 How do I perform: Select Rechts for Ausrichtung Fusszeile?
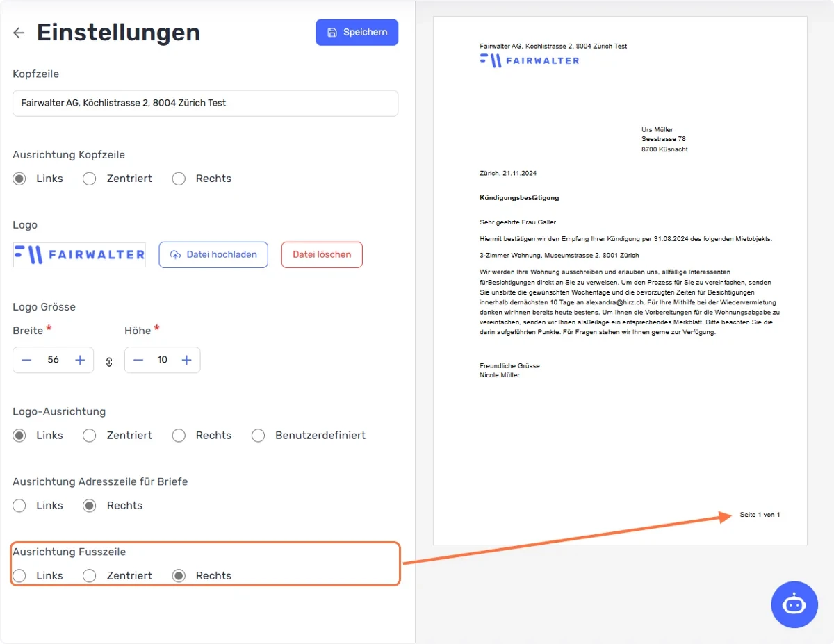pos(179,576)
